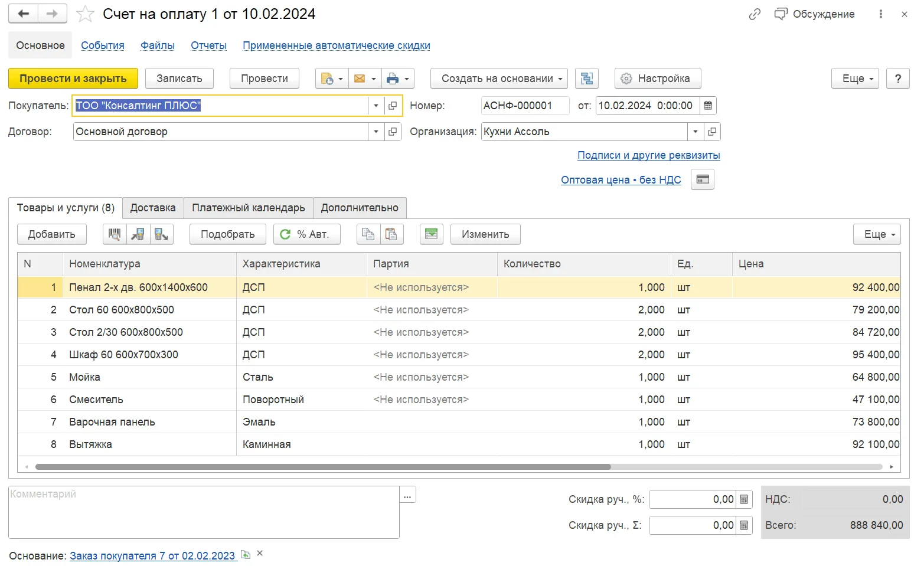Open the print dropdown menu

(x=397, y=78)
